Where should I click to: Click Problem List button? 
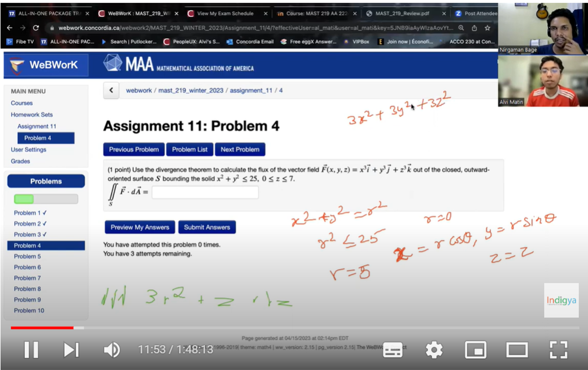pos(190,149)
